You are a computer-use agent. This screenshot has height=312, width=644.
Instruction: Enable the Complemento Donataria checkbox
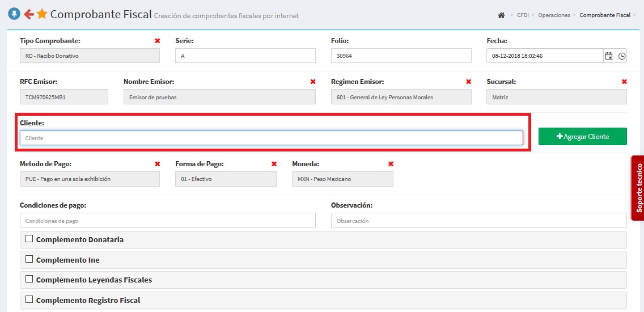(29, 239)
